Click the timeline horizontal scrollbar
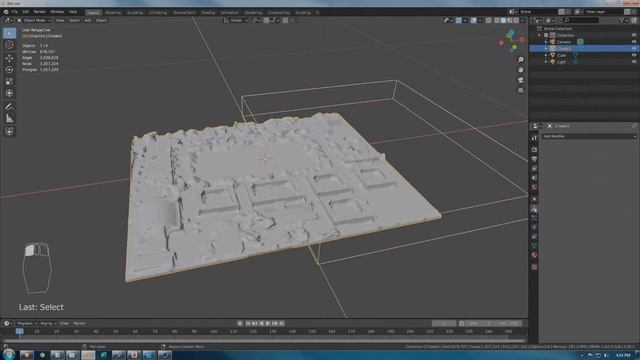The width and height of the screenshot is (640, 360). [264, 340]
